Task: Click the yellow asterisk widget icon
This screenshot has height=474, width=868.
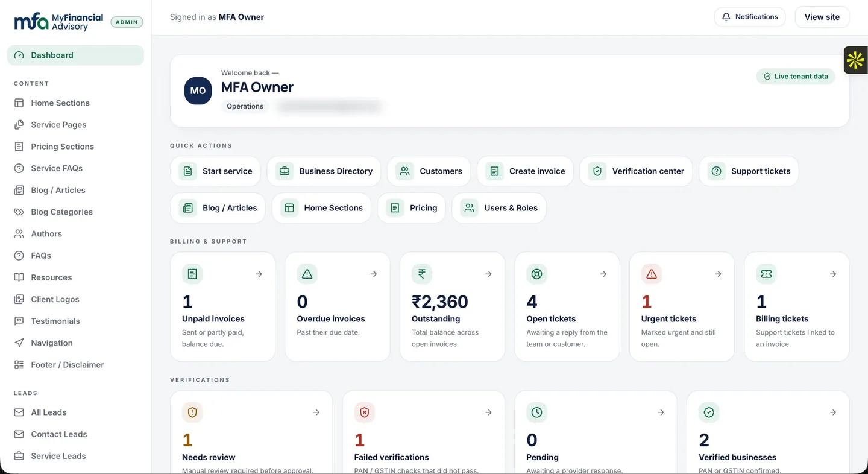Action: coord(855,60)
